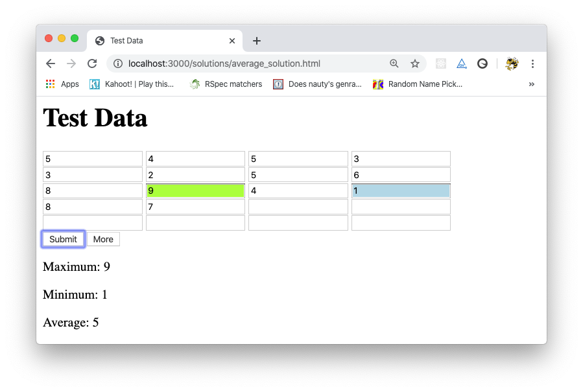
Task: Click the Average: 5 result text
Action: (x=71, y=323)
